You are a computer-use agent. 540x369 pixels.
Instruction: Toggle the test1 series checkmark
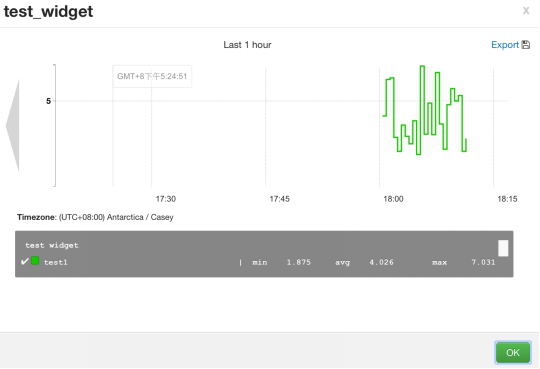coord(25,262)
